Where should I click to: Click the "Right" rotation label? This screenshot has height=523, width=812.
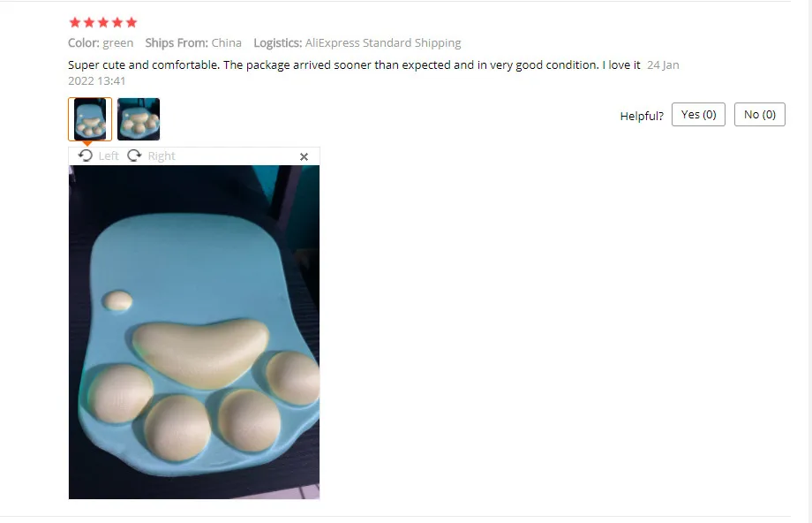pos(162,156)
